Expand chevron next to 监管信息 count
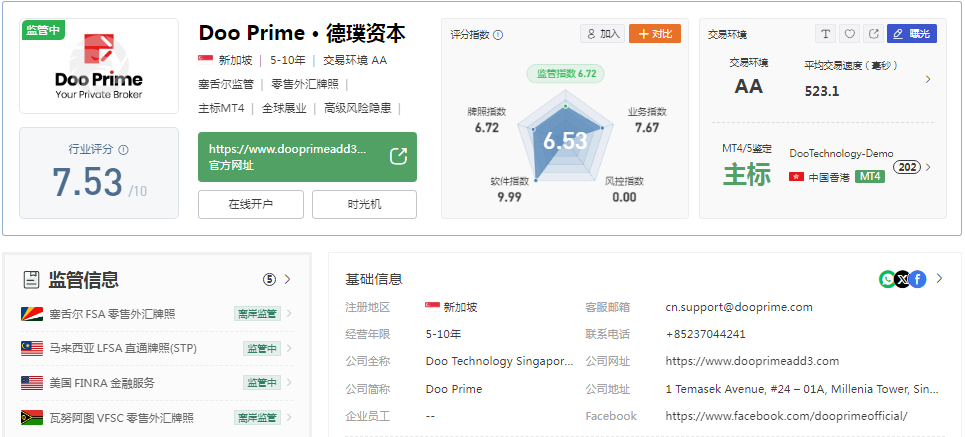Image resolution: width=965 pixels, height=437 pixels. (287, 279)
